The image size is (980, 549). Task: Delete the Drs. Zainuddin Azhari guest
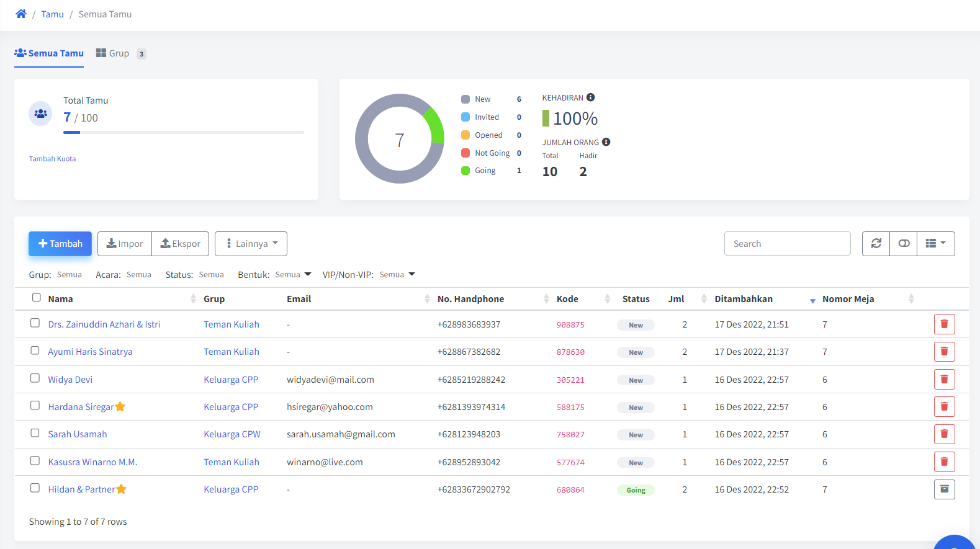coord(945,324)
